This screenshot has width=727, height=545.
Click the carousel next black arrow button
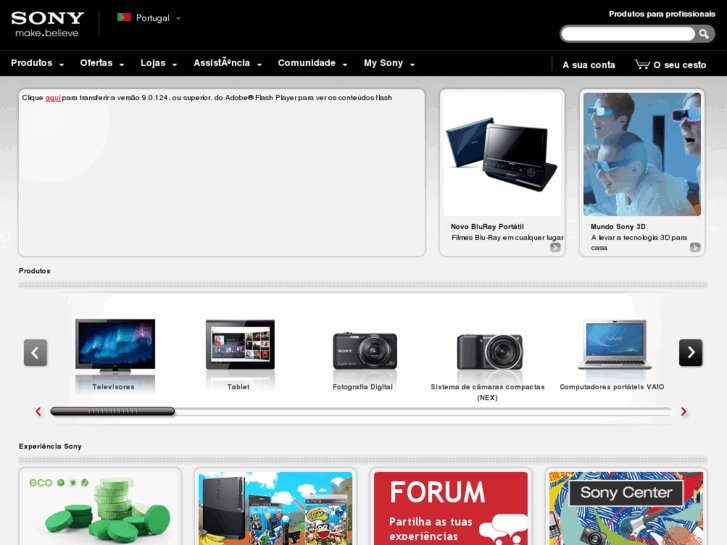(690, 353)
